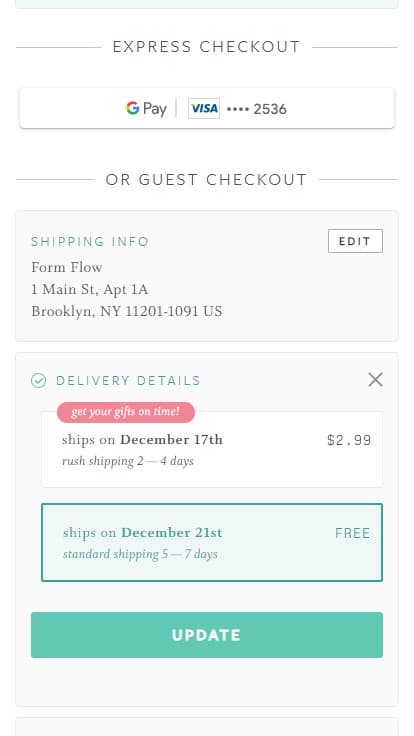The height and width of the screenshot is (736, 414).
Task: Select the December 17th rush shipping option
Action: pos(212,449)
